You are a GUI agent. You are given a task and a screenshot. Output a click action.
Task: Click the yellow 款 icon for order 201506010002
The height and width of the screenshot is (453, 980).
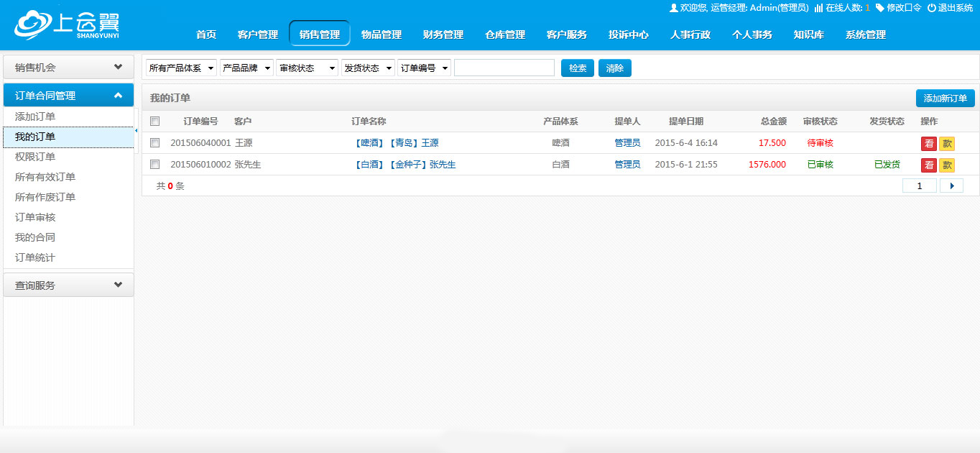pos(947,165)
